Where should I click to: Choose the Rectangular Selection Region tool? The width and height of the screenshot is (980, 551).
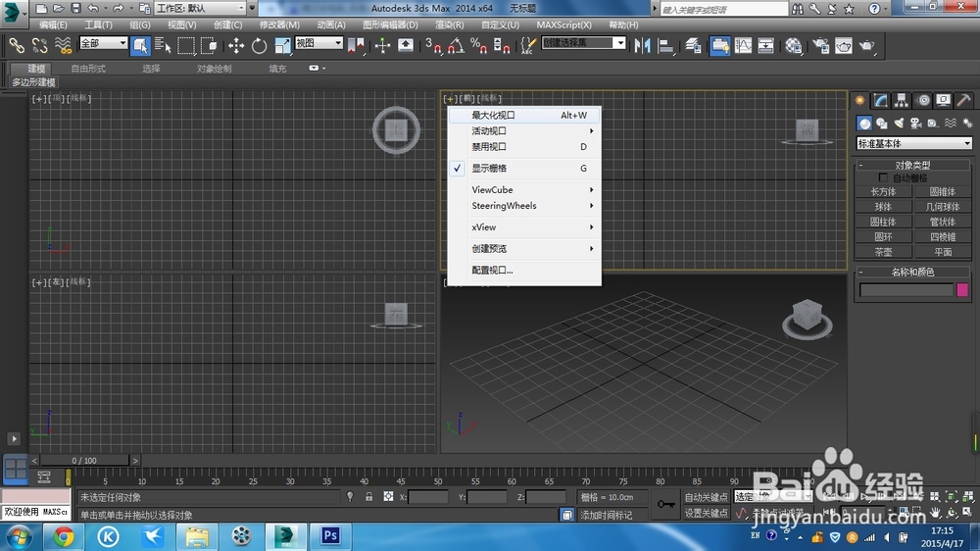click(186, 46)
